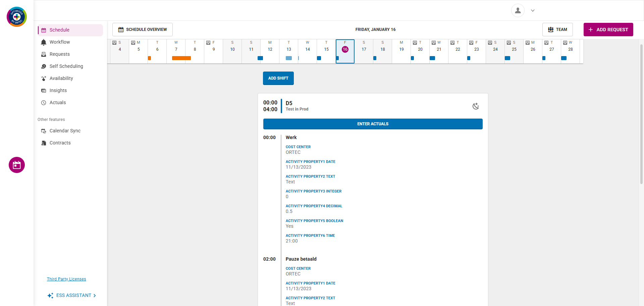This screenshot has height=306, width=644.
Task: Click the Actuals clock icon
Action: pos(44,103)
